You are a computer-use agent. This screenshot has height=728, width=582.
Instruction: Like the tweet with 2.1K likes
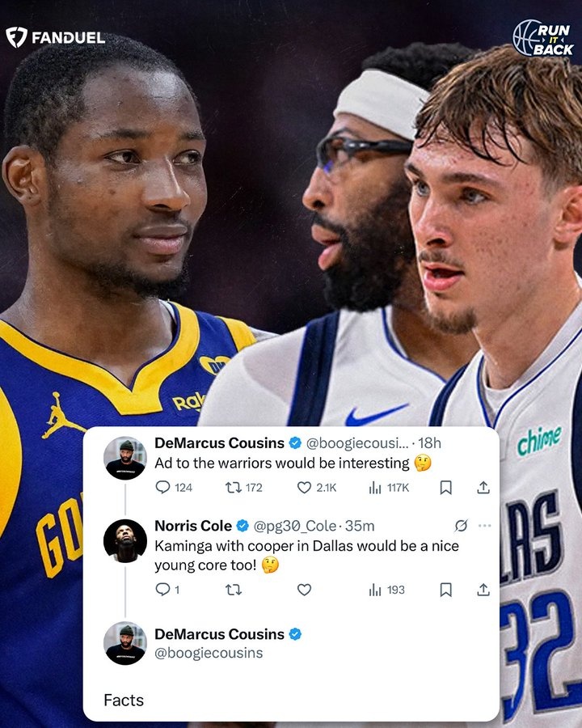[316, 487]
